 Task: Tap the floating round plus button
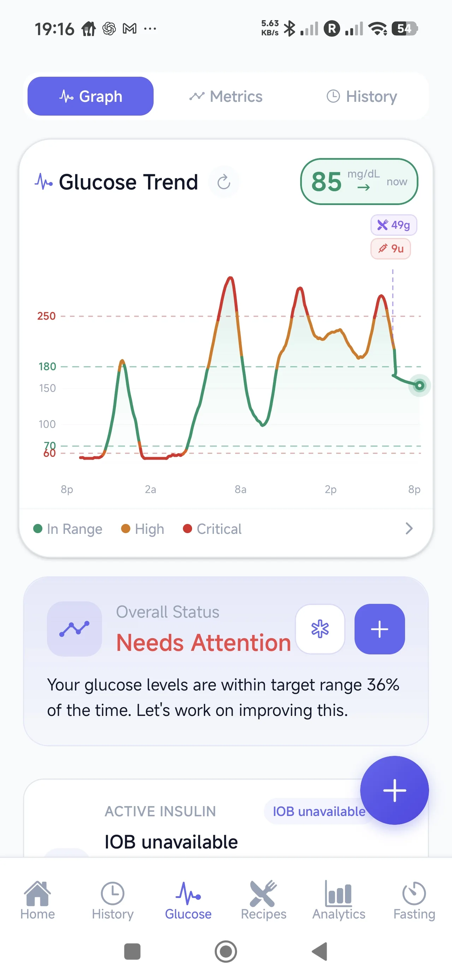click(x=394, y=790)
